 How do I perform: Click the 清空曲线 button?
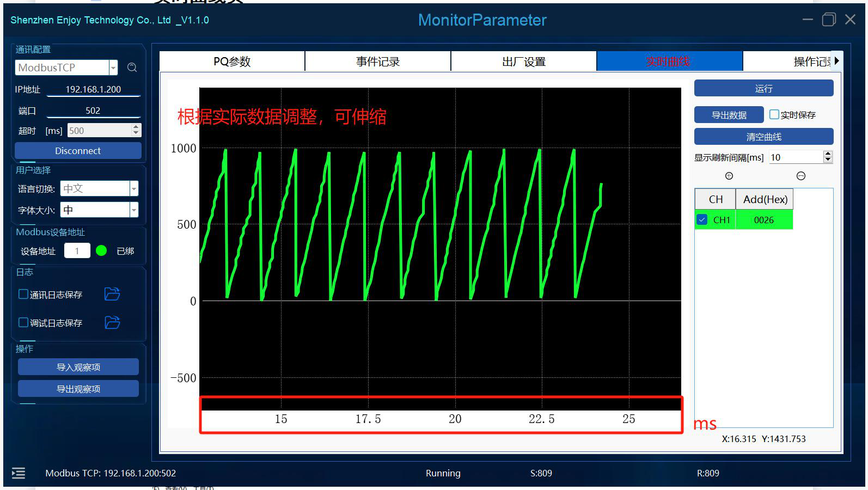763,137
